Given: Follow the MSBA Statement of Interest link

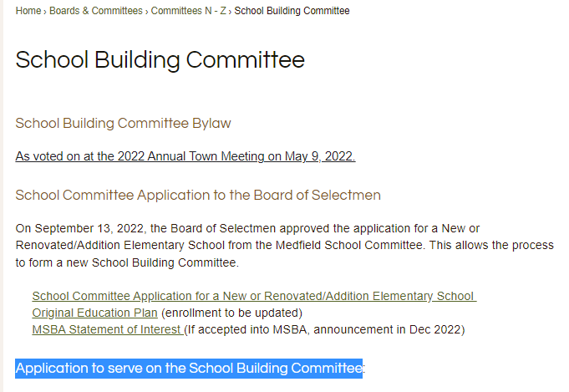Looking at the screenshot, I should 108,329.
